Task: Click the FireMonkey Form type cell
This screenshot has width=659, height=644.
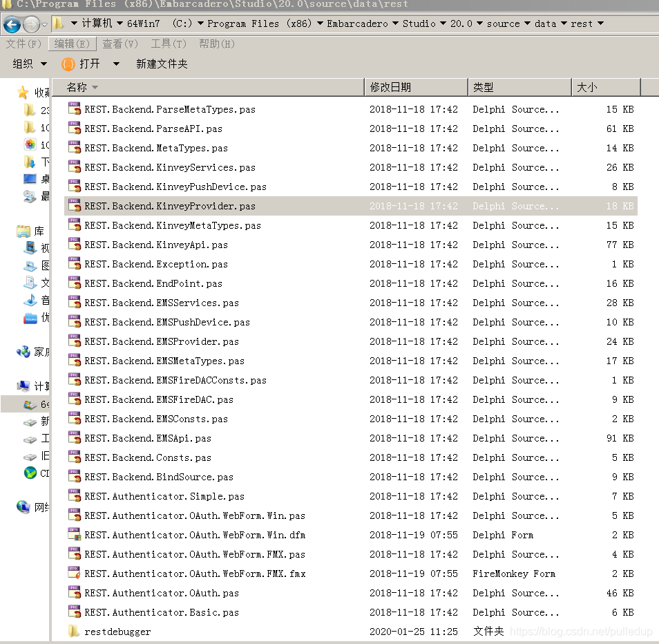Action: click(514, 574)
